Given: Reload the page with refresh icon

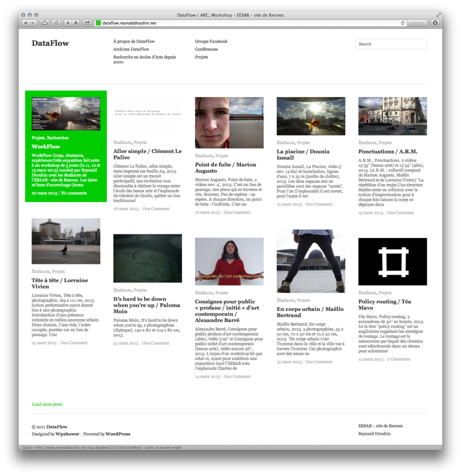Looking at the screenshot, I should (x=403, y=23).
